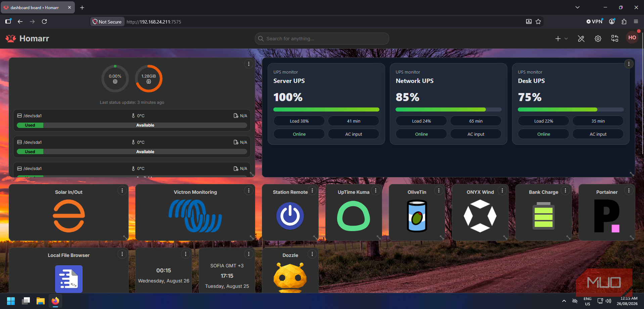The width and height of the screenshot is (644, 309).
Task: Open Victron Monitoring tile options menu
Action: (248, 190)
